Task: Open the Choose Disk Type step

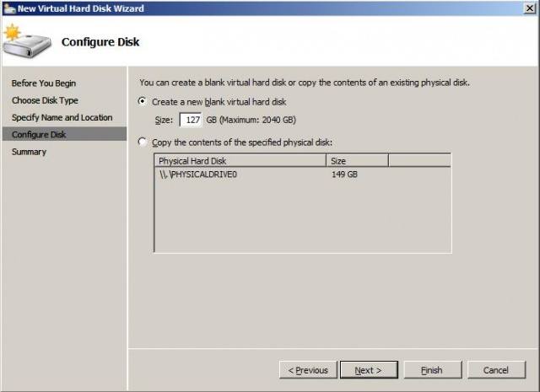Action: pyautogui.click(x=45, y=100)
